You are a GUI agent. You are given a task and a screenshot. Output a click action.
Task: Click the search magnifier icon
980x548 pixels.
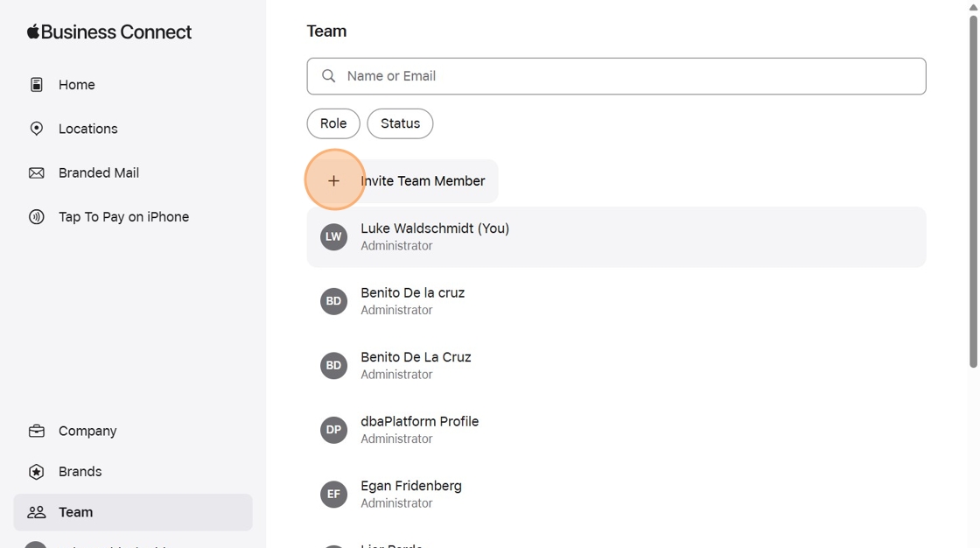(x=328, y=75)
